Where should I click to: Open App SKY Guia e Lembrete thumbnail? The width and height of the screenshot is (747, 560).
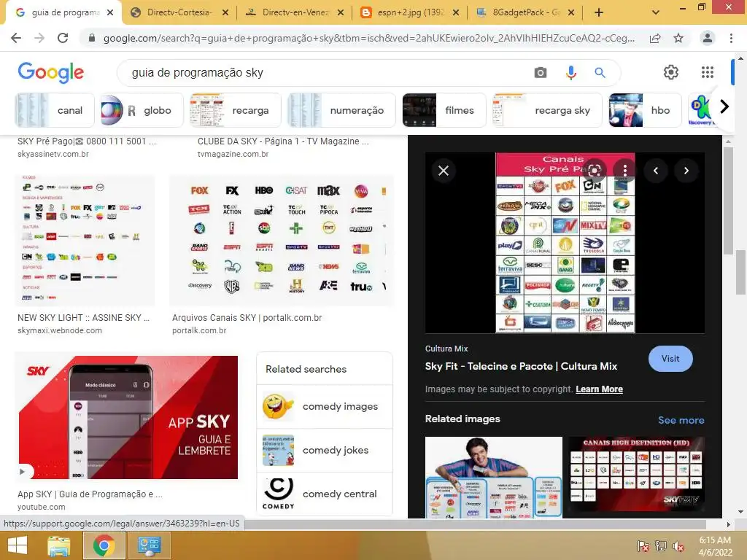pos(128,417)
